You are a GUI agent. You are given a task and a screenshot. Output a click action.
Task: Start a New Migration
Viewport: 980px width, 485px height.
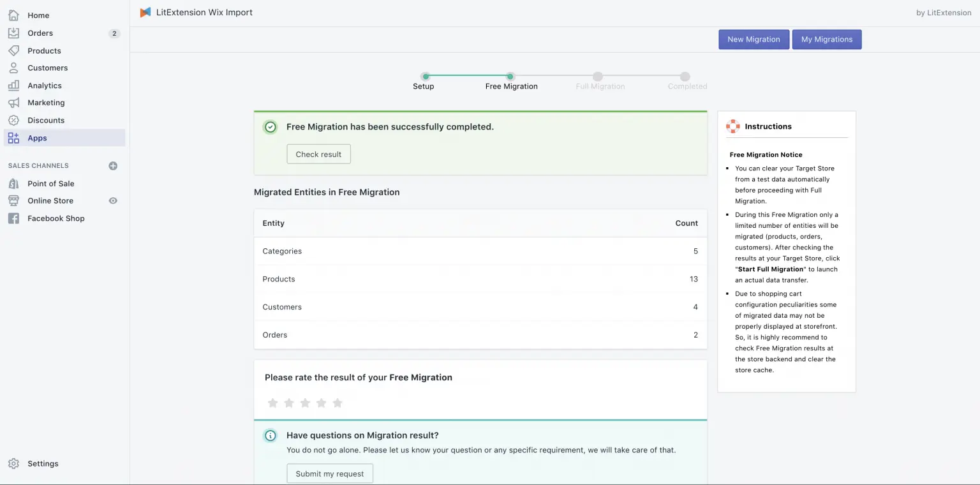click(754, 40)
